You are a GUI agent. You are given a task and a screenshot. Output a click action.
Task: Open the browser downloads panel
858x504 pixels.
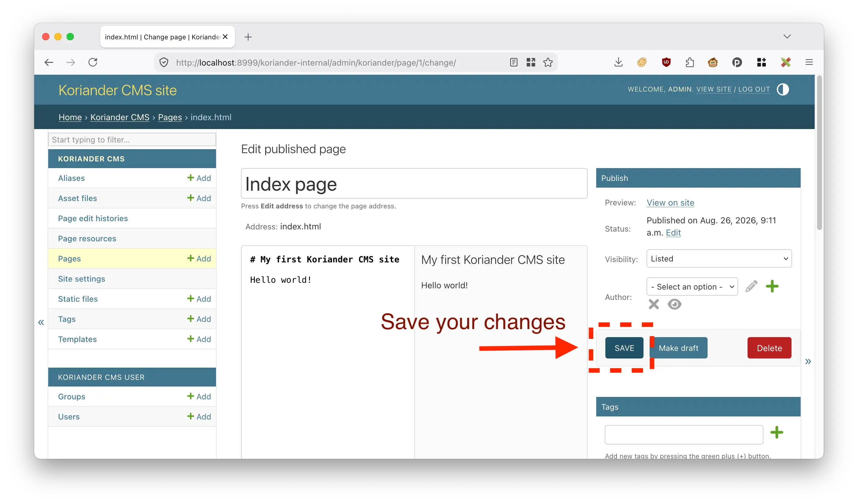point(619,62)
